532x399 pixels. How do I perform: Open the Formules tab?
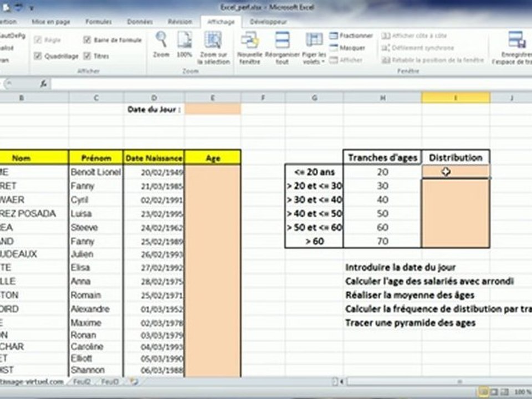99,22
